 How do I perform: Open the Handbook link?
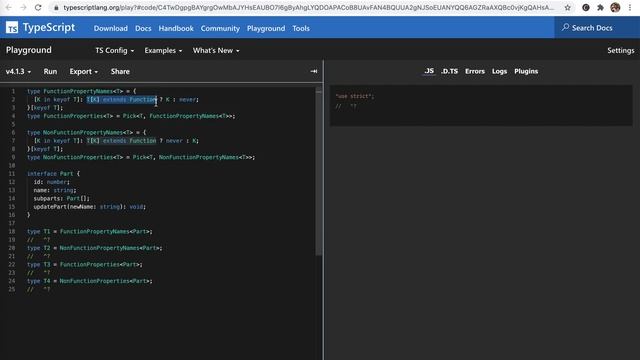(x=176, y=28)
